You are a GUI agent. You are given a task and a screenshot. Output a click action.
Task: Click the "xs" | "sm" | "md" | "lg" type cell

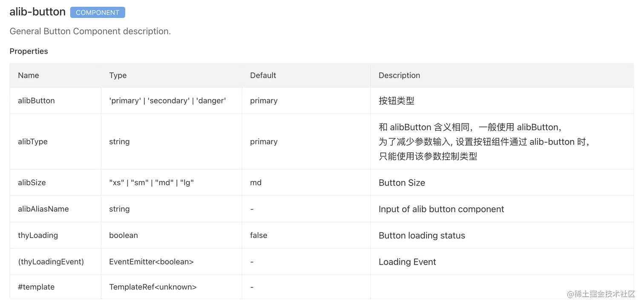coord(152,182)
